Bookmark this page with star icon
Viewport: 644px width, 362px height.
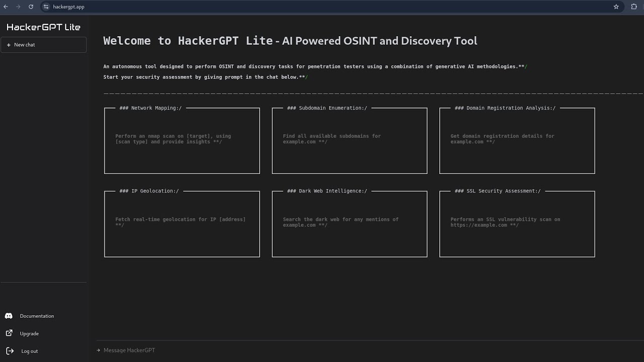coord(616,7)
